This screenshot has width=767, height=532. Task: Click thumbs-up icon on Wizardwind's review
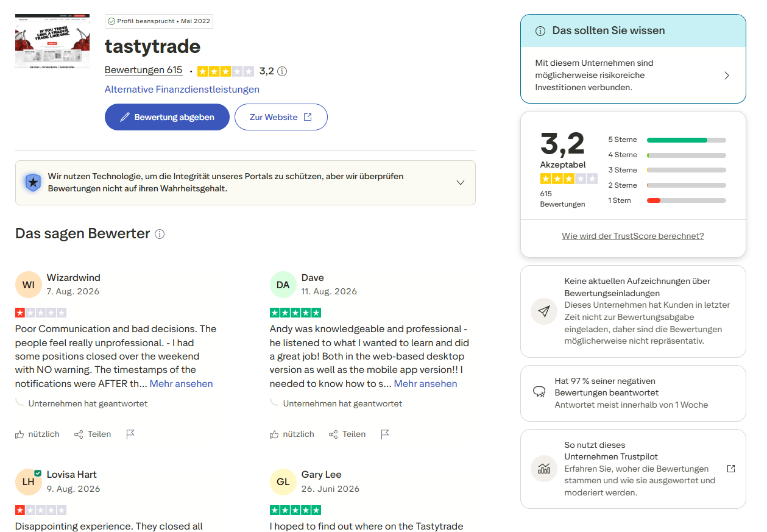click(x=19, y=434)
